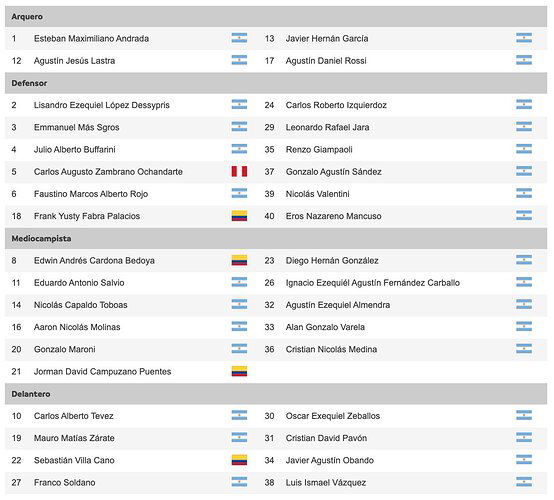
Task: Click Argentina flag beside Luis Vázquez
Action: point(524,482)
